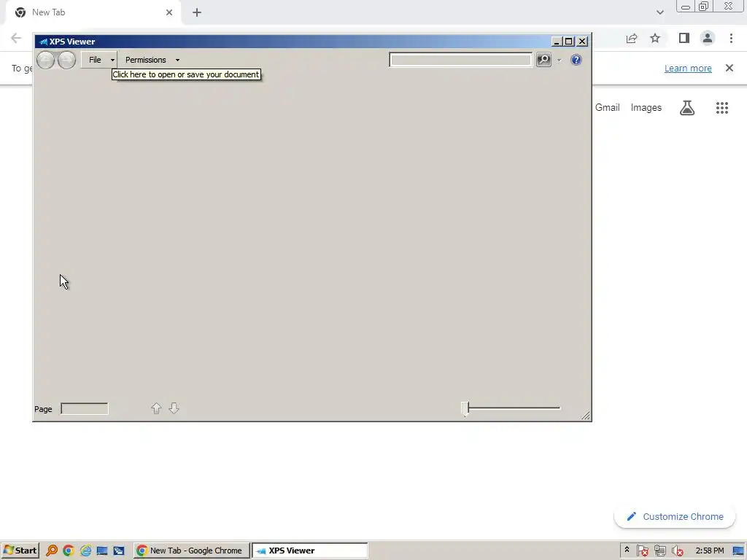Click the Chrome share page icon
Screen dimensions: 747x560
tap(632, 38)
